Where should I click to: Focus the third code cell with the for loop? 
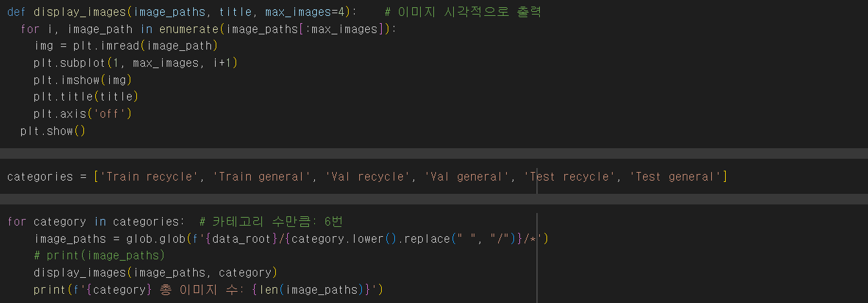point(434,254)
